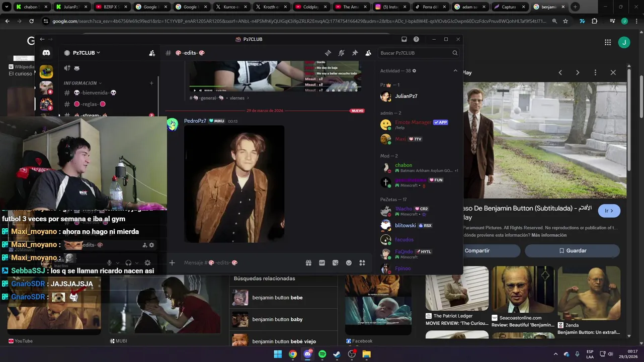This screenshot has height=362, width=644.
Task: Open Discord direct messages home icon
Action: (x=46, y=53)
